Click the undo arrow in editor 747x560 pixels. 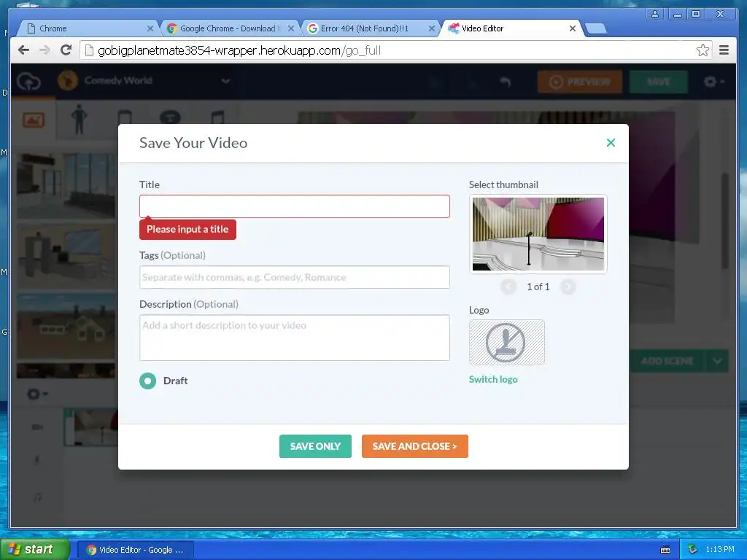pyautogui.click(x=506, y=82)
